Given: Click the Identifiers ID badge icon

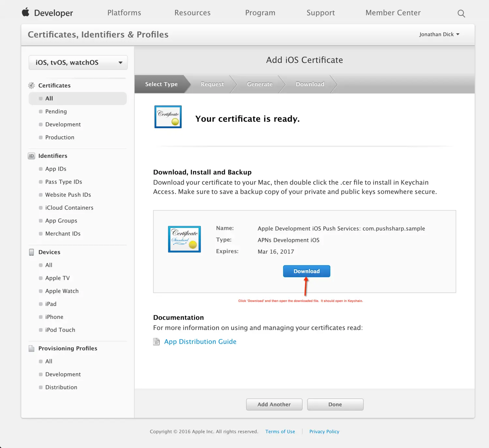Looking at the screenshot, I should pos(32,156).
